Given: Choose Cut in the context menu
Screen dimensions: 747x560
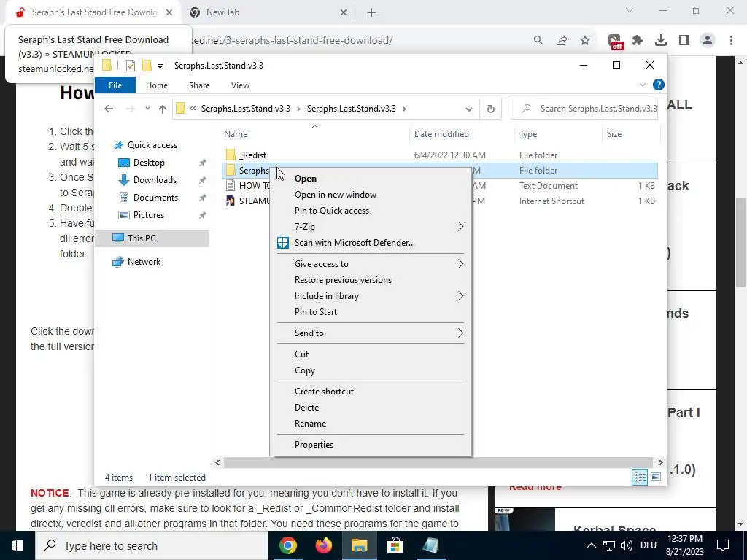Looking at the screenshot, I should (x=301, y=354).
